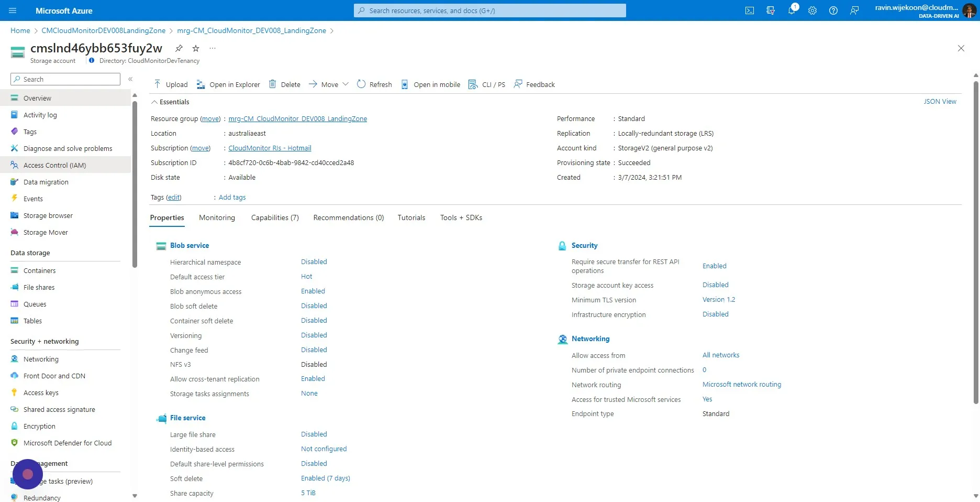Open the more options ellipsis beside title
980x502 pixels.
[213, 48]
